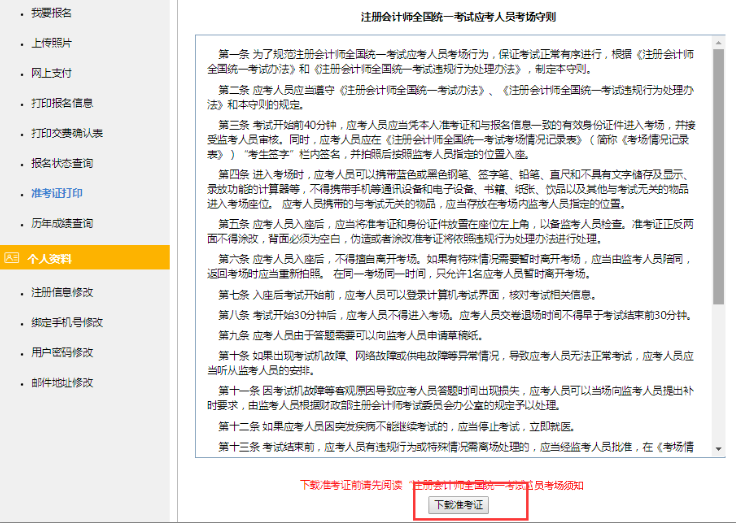Screen dimensions: 736x523
Task: Open 邮件地址修改 page
Action: click(x=62, y=382)
